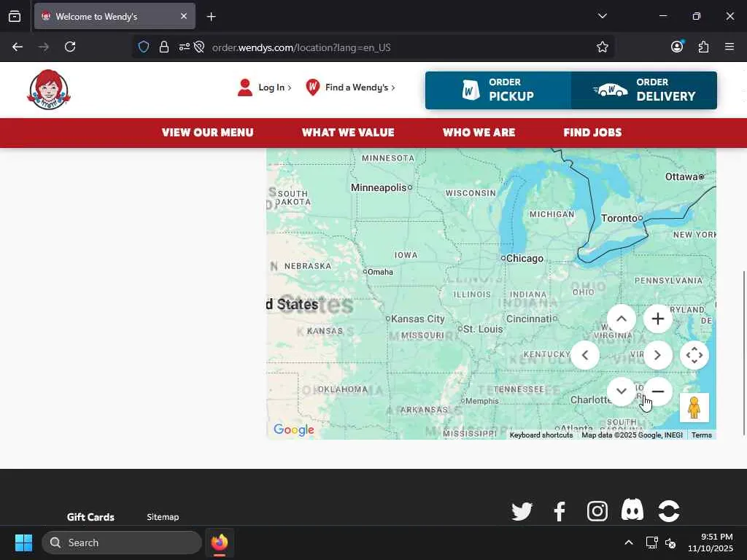Reload the page
The image size is (747, 560).
click(x=70, y=47)
